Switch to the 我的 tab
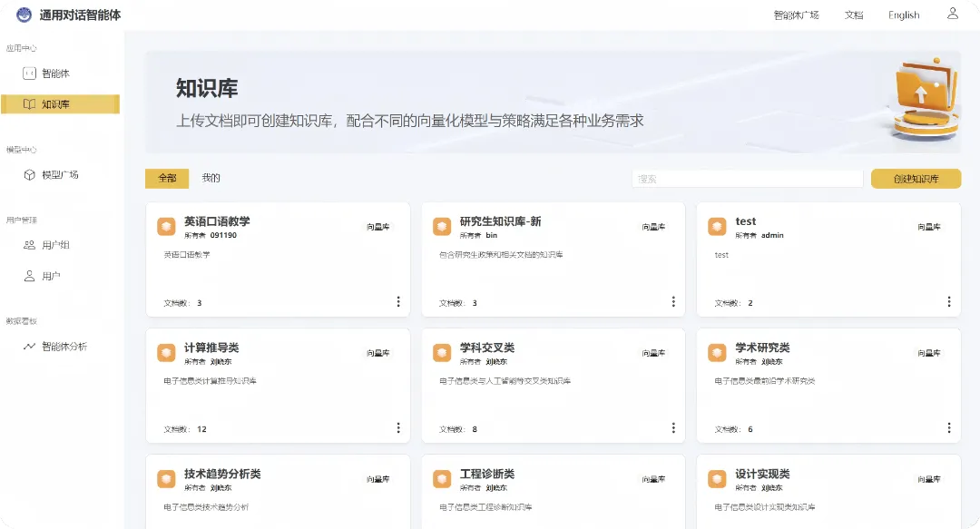The height and width of the screenshot is (529, 980). (211, 178)
